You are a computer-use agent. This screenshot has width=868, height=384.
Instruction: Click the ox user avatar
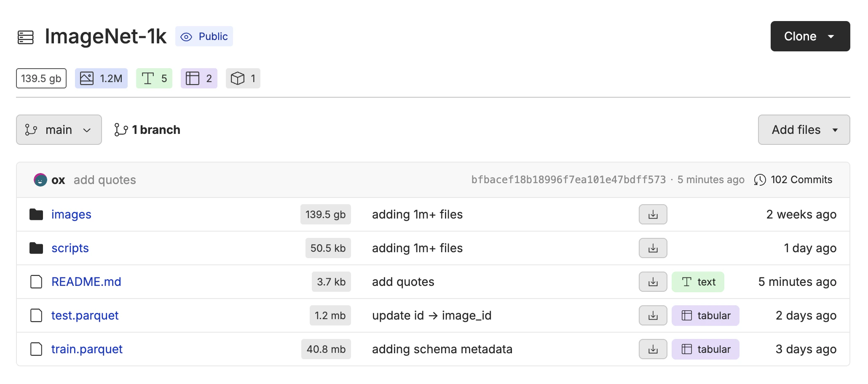[x=40, y=180]
